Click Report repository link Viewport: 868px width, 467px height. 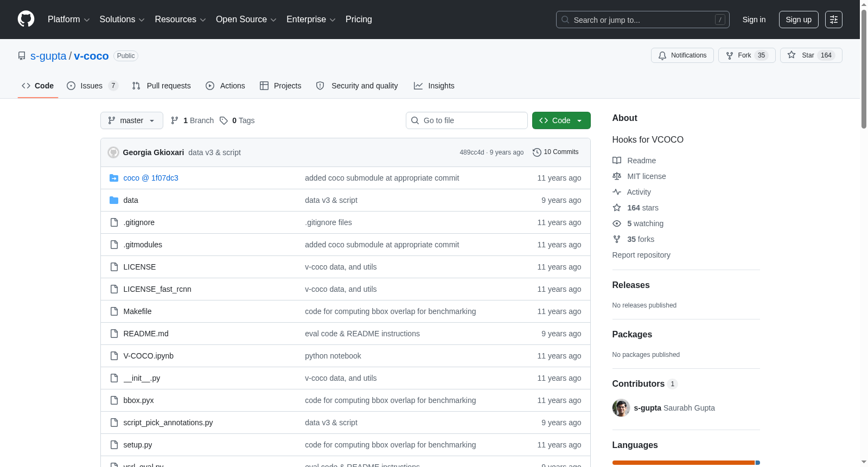[x=641, y=255]
